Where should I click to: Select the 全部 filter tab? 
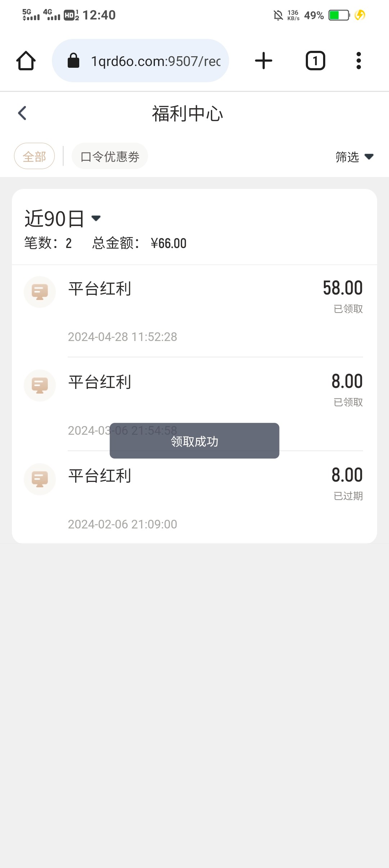click(34, 156)
